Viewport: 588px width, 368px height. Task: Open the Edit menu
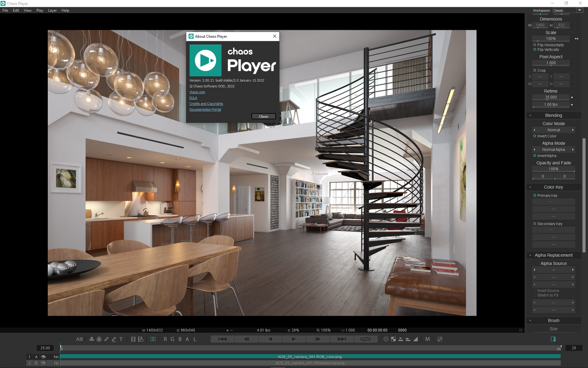point(16,10)
